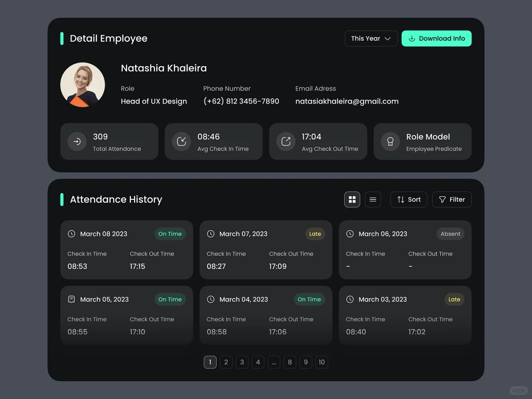Click clock icon beside March 04, 2023
This screenshot has height=399, width=532.
click(211, 299)
